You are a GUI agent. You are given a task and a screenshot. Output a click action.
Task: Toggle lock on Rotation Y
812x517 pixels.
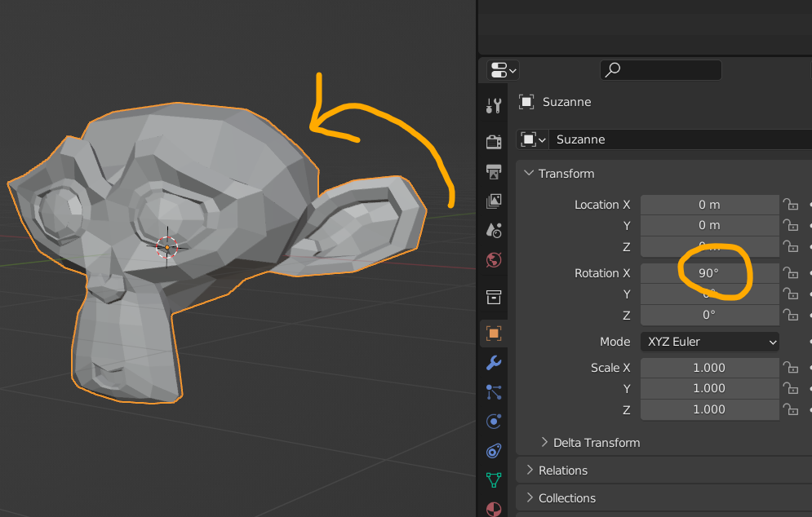click(790, 294)
